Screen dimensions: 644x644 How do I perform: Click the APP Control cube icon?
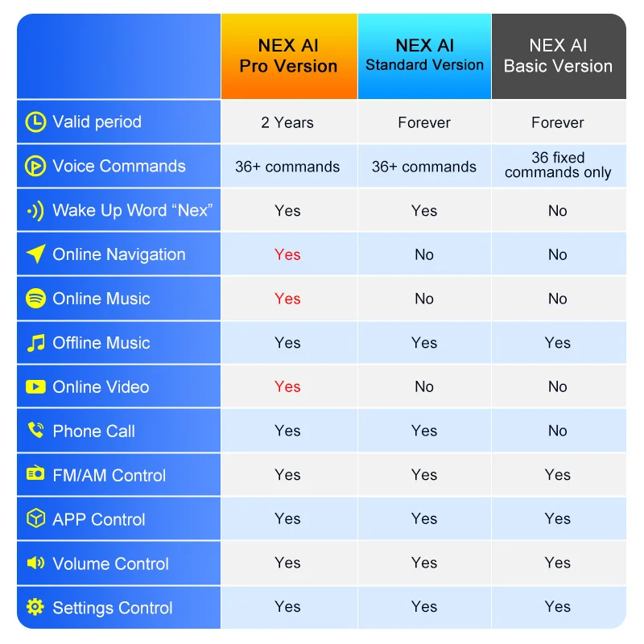35,519
